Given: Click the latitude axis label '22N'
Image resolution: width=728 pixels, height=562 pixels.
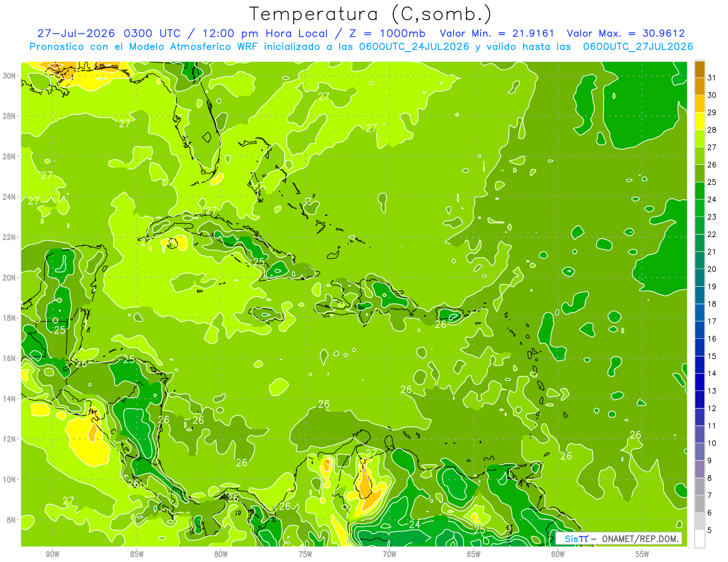Looking at the screenshot, I should (10, 237).
